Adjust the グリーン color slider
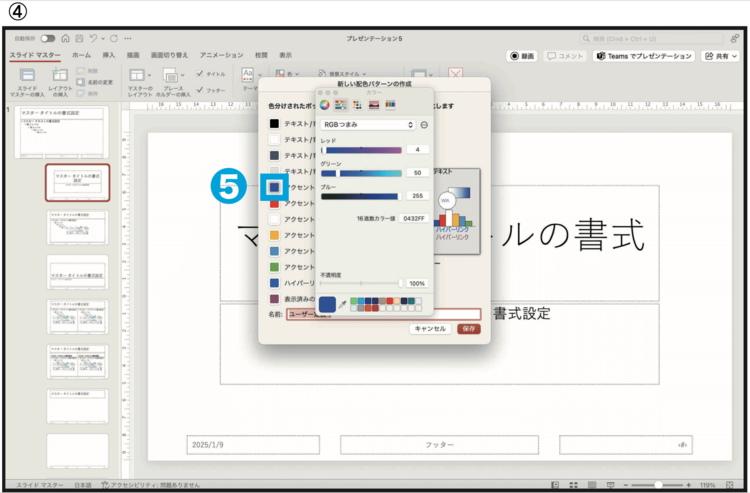Viewport: 750px width, 493px height. tap(361, 173)
